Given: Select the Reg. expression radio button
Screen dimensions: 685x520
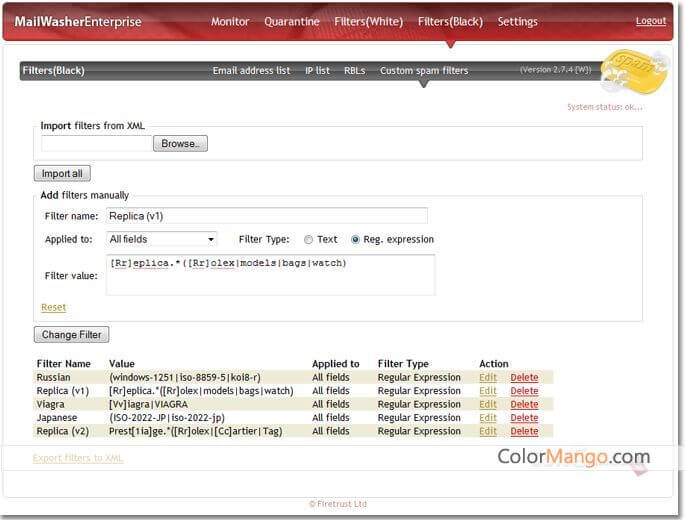Looking at the screenshot, I should [355, 239].
